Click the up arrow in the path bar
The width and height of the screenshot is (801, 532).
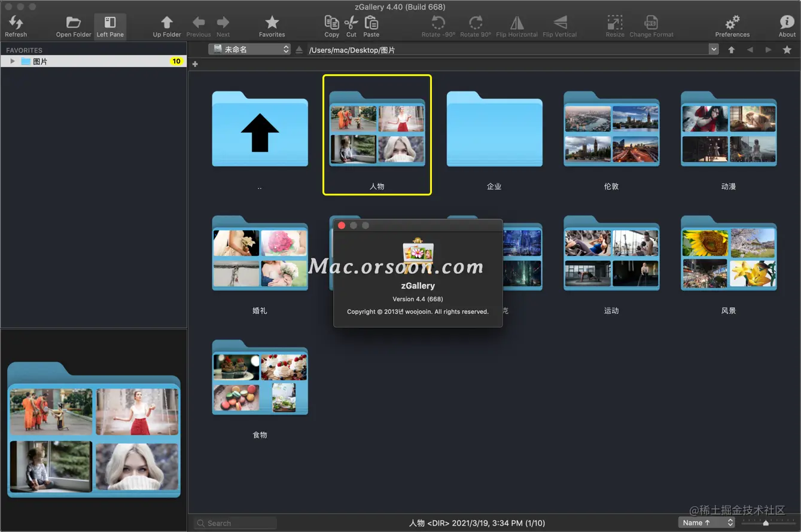pyautogui.click(x=731, y=50)
